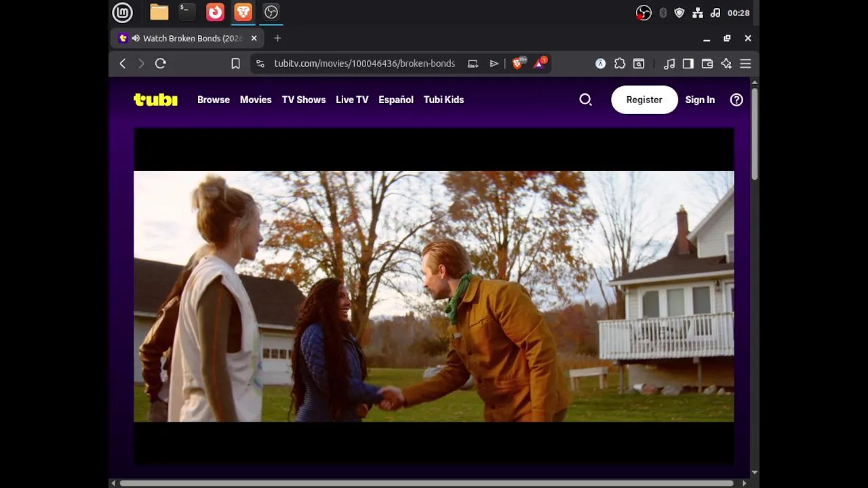
Task: Open the Tubi help question-mark icon
Action: tap(736, 100)
